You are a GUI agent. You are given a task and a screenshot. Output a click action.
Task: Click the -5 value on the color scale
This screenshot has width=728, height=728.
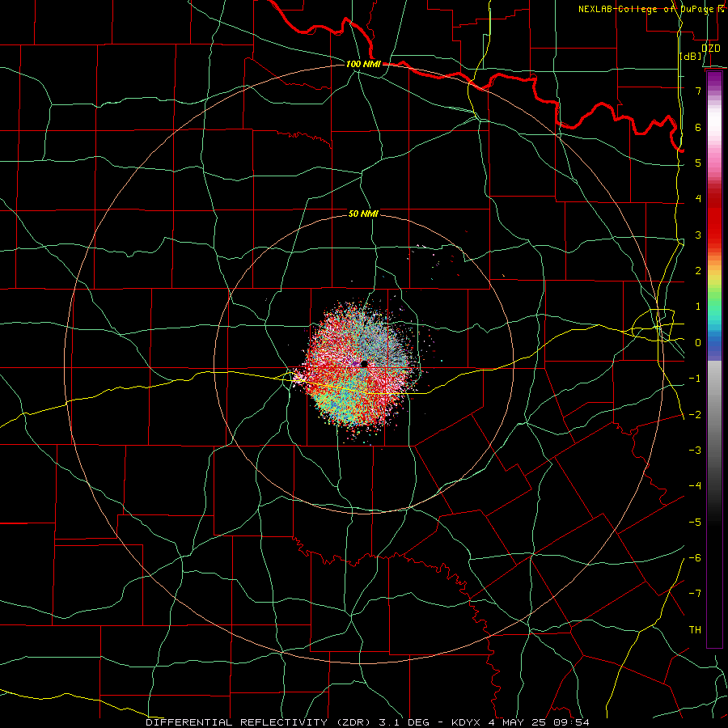click(x=695, y=523)
